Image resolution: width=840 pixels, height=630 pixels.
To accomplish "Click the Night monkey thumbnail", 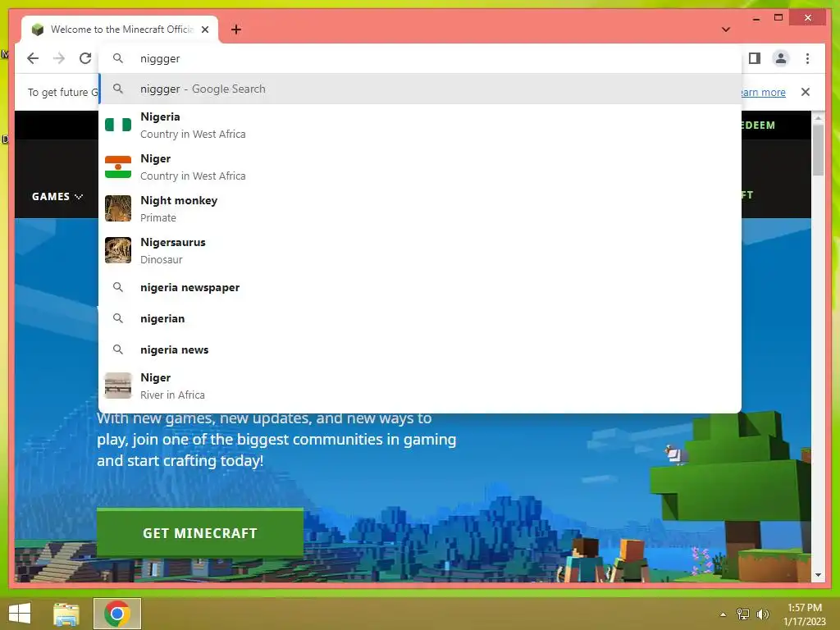I will click(x=118, y=208).
